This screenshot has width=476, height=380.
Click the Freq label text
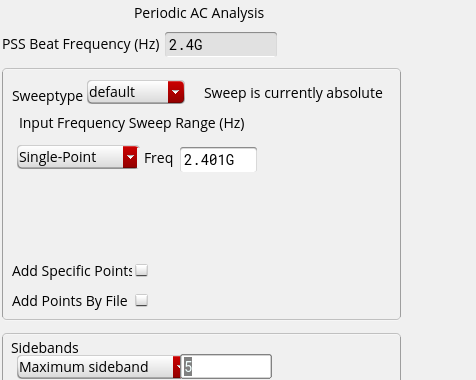click(158, 158)
